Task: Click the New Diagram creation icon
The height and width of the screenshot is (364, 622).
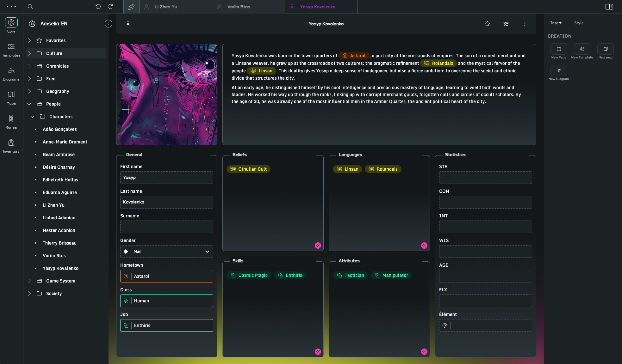Action: point(558,70)
